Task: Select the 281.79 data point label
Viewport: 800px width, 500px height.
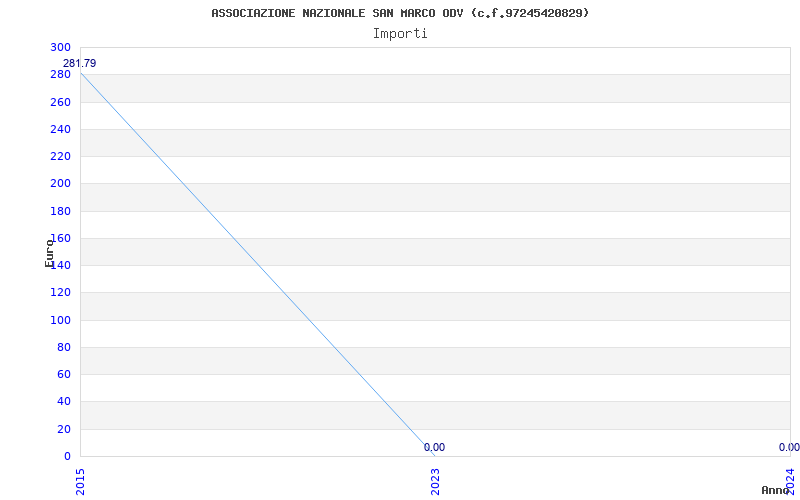Action: 80,64
